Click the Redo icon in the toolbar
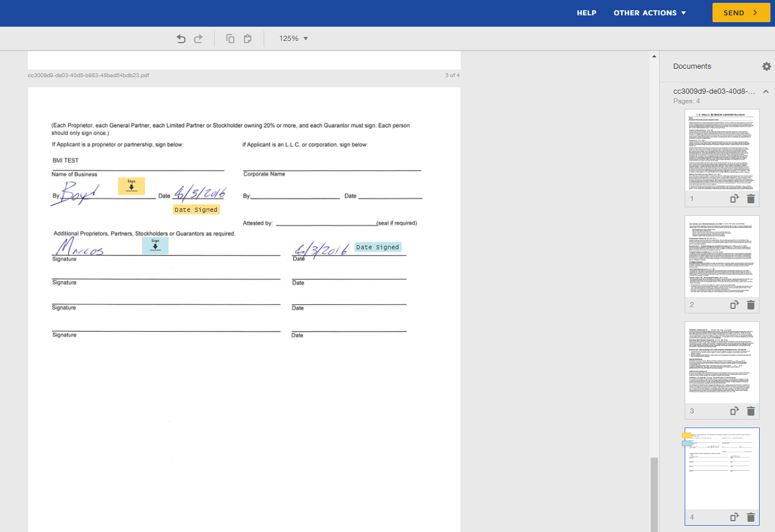The width and height of the screenshot is (775, 532). point(198,38)
